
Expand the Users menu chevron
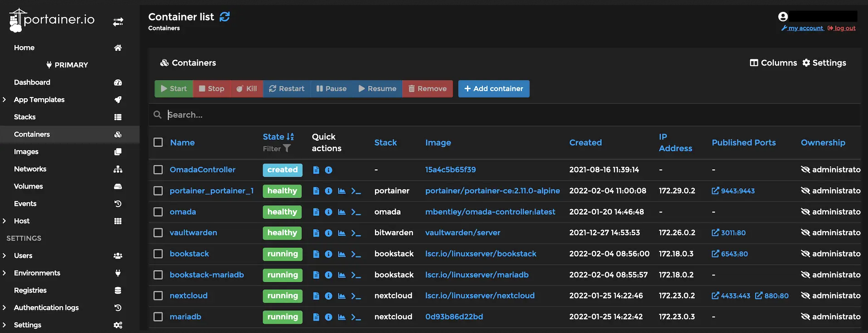pos(4,256)
